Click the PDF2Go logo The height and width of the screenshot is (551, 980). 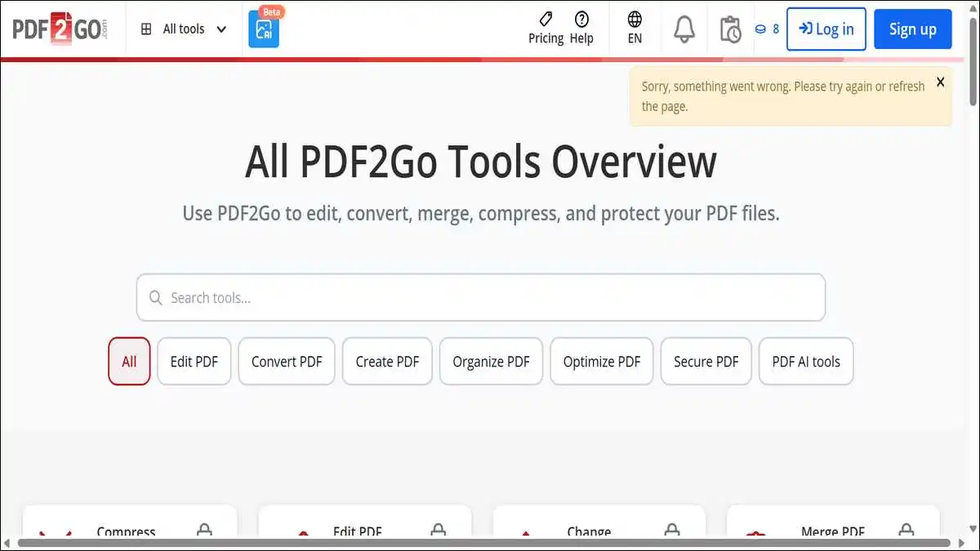[x=59, y=29]
